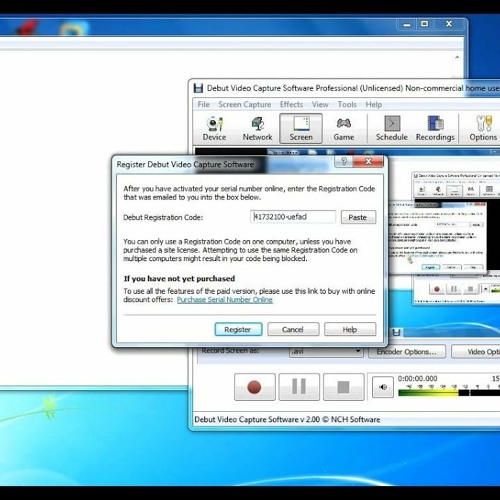Open the Schedule toolbar item
Viewport: 500px width, 500px height.
pyautogui.click(x=392, y=129)
